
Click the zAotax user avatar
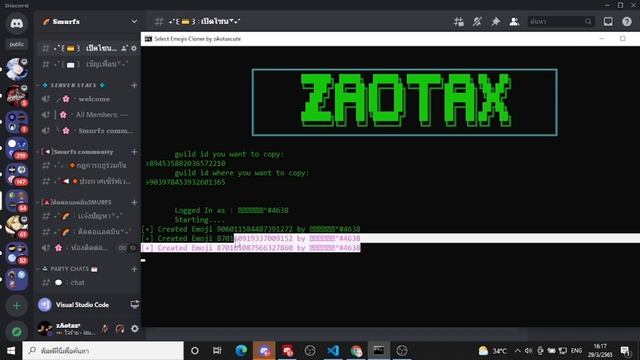point(45,328)
